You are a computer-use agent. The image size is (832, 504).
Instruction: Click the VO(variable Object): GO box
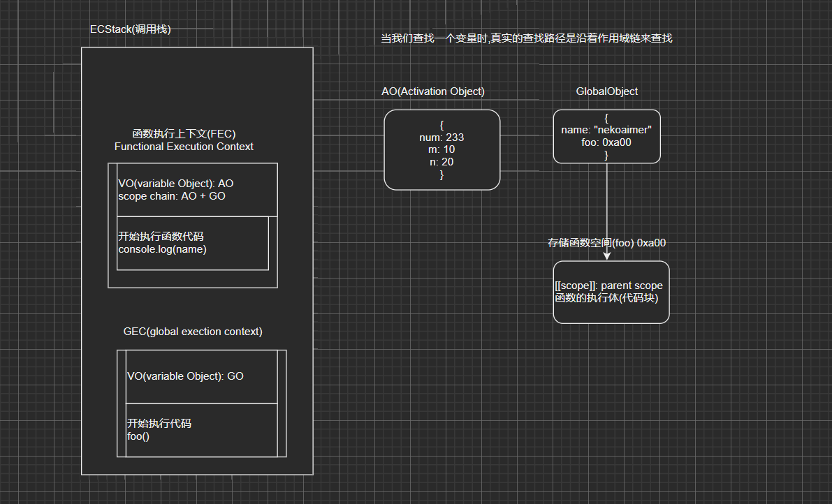[x=201, y=376]
